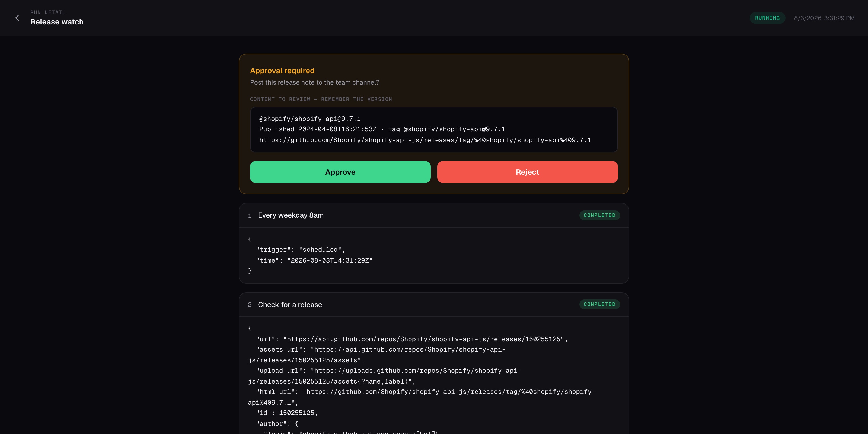The height and width of the screenshot is (434, 868).
Task: Select the Release watch page title
Action: point(57,22)
